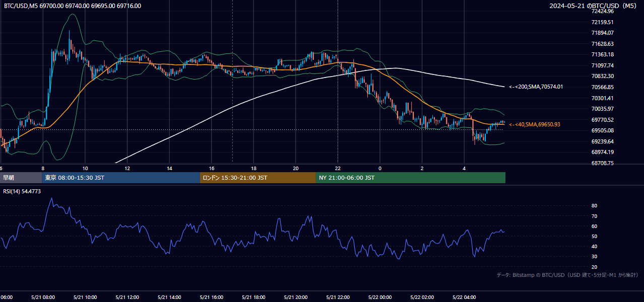Select the NY 21:00-06:00 JST session bar
Image resolution: width=644 pixels, height=302 pixels.
[411, 178]
